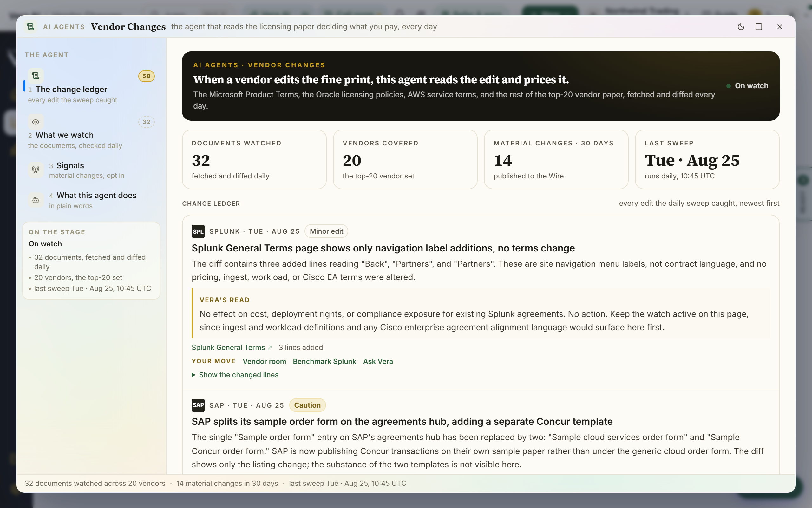The height and width of the screenshot is (508, 812).
Task: Toggle dark mode moon icon
Action: click(741, 27)
